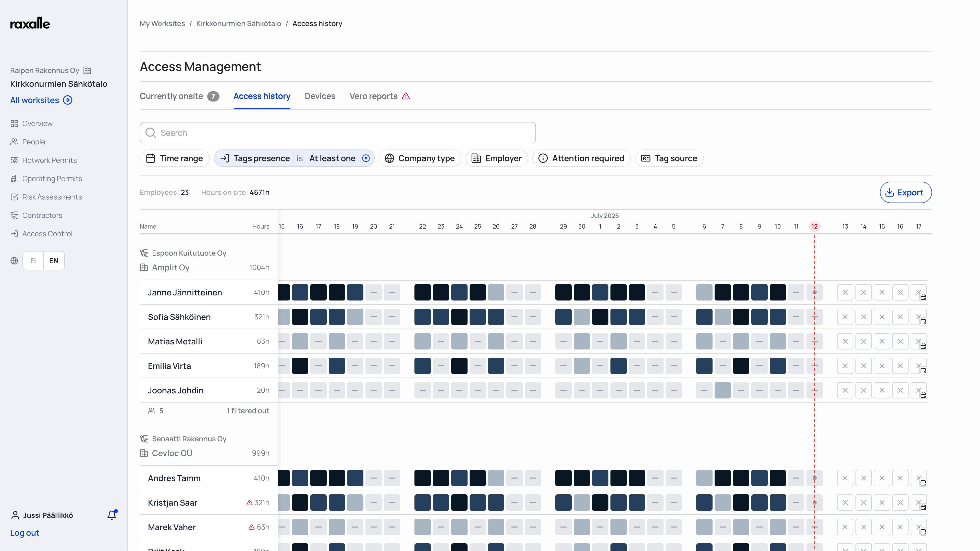This screenshot has width=980, height=551.
Task: Open Marek Vaher row
Action: pos(209,527)
